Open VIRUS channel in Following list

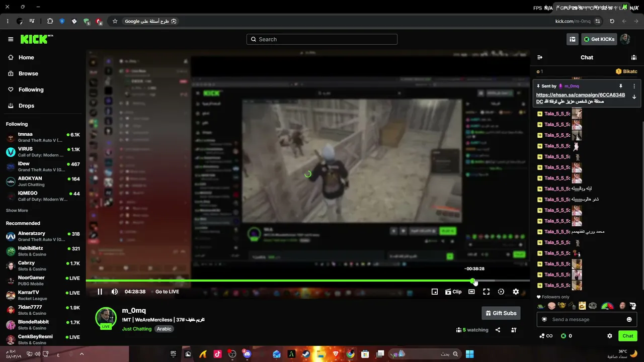click(43, 152)
